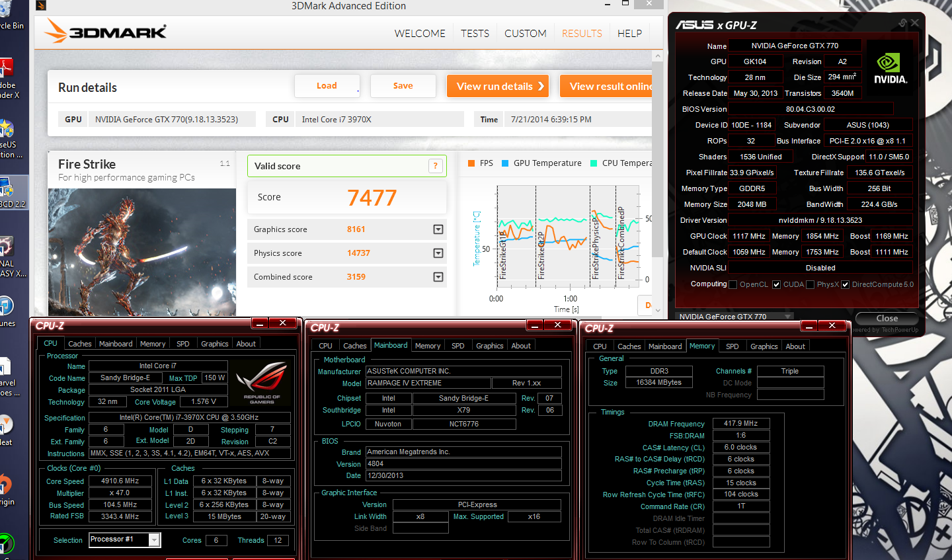This screenshot has width=952, height=560.
Task: Toggle the DirectCompute 5.0 checkbox
Action: [x=845, y=284]
